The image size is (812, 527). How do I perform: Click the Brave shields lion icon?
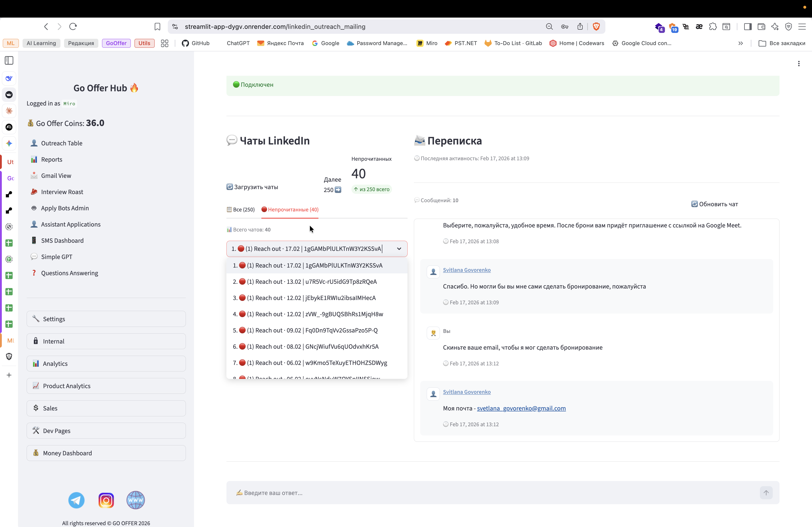pyautogui.click(x=596, y=27)
